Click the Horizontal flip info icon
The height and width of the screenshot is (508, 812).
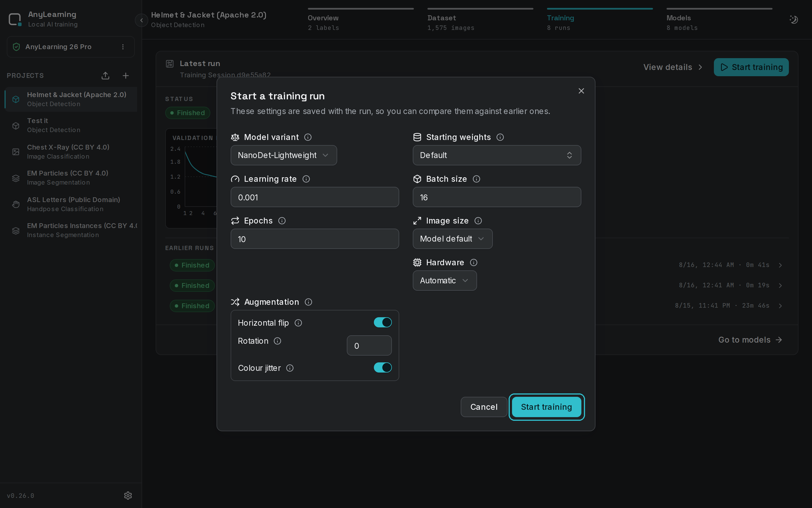point(298,323)
